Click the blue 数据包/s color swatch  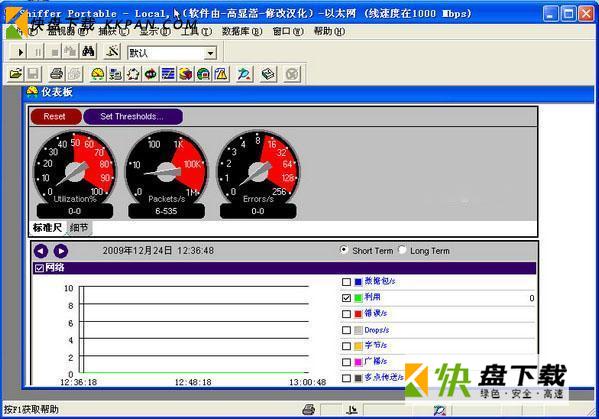(358, 282)
